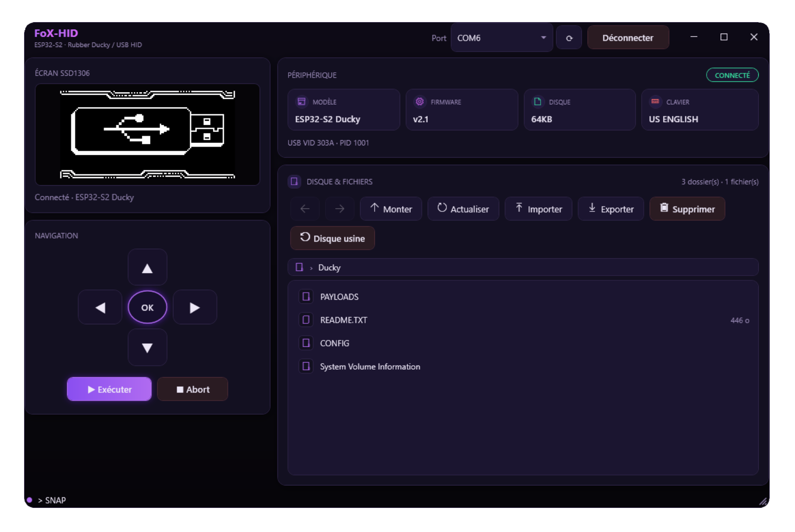Click the Firmware gear icon
This screenshot has width=795, height=532.
tap(420, 102)
